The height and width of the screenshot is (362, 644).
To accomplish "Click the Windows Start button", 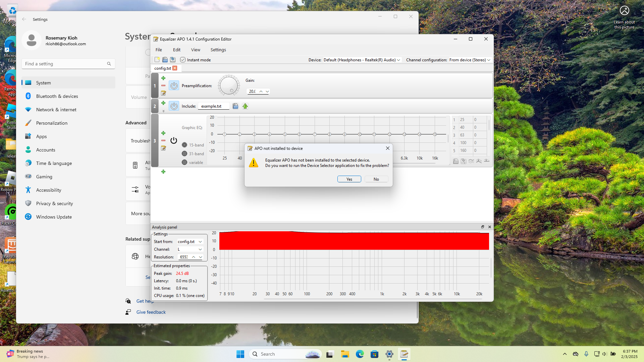I will pyautogui.click(x=240, y=354).
